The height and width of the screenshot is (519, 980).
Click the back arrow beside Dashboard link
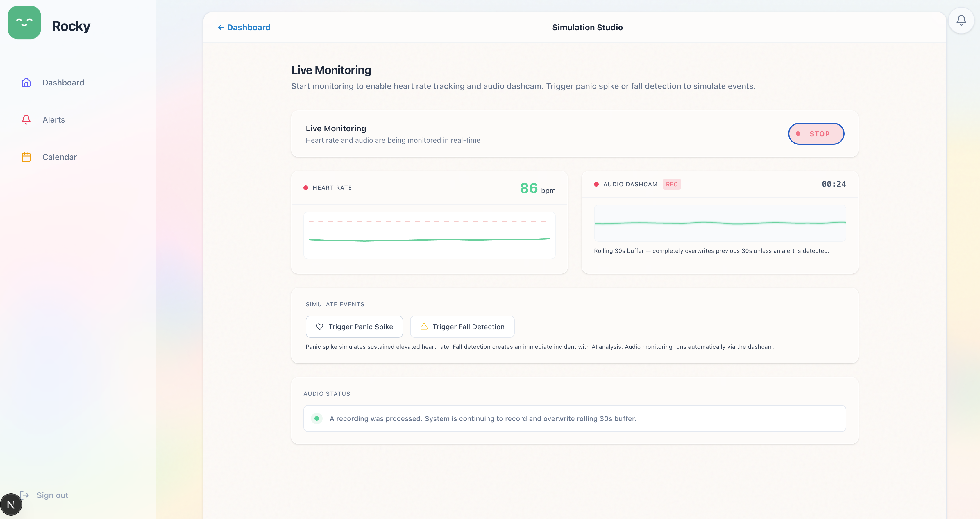tap(221, 27)
